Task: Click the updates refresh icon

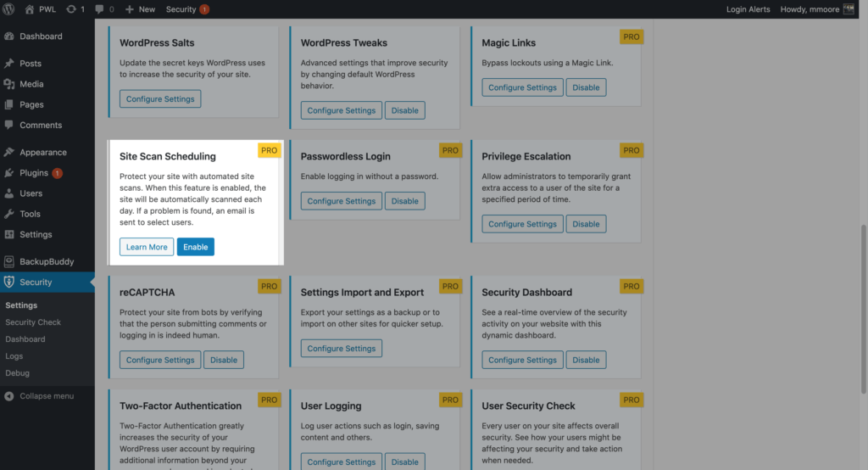Action: click(71, 9)
